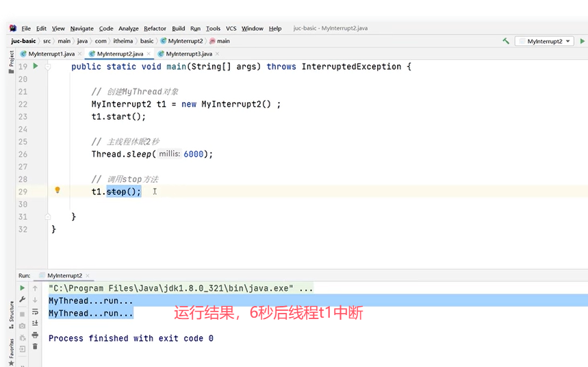Screen dimensions: 588x367
Task: Click the gray stop square icon in Run panel
Action: [22, 314]
